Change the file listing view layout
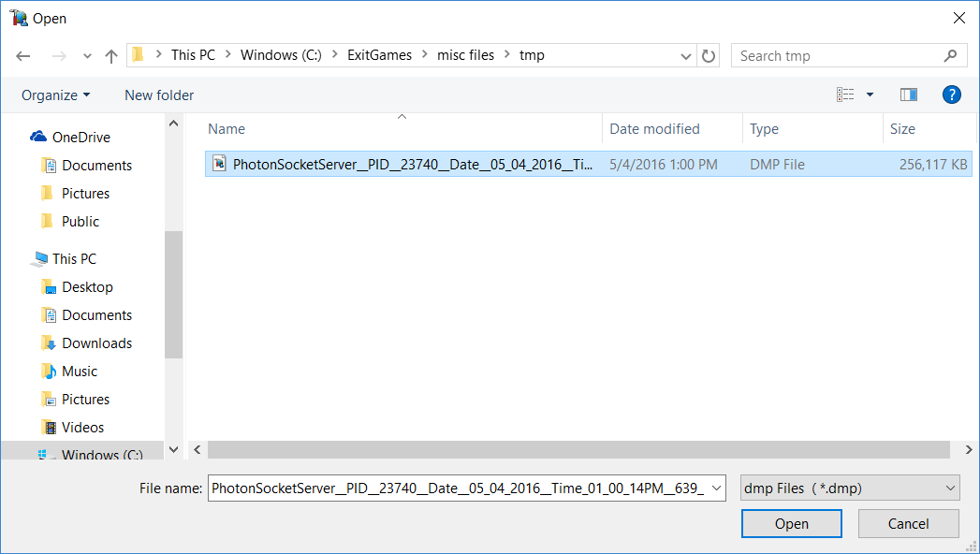The width and height of the screenshot is (980, 554). pyautogui.click(x=845, y=94)
